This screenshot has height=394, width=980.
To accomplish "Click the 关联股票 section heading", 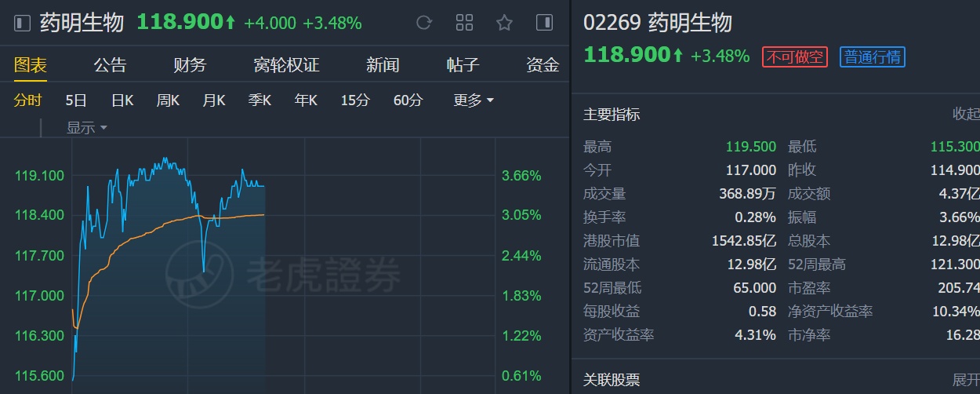I will pos(612,381).
